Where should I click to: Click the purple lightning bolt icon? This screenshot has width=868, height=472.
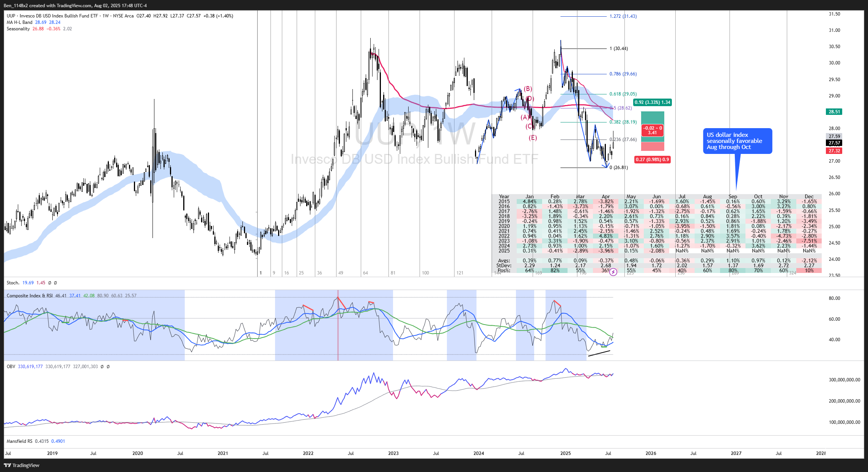tap(613, 272)
